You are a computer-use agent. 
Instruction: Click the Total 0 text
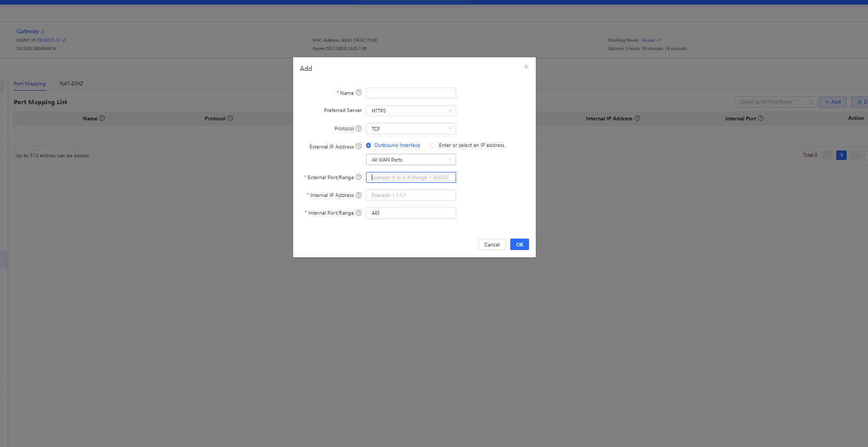coord(810,155)
